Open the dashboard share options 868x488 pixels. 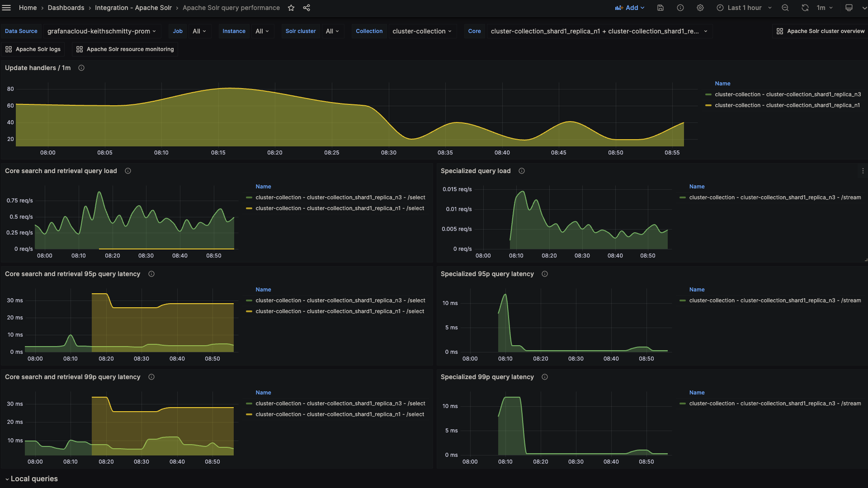(x=307, y=8)
